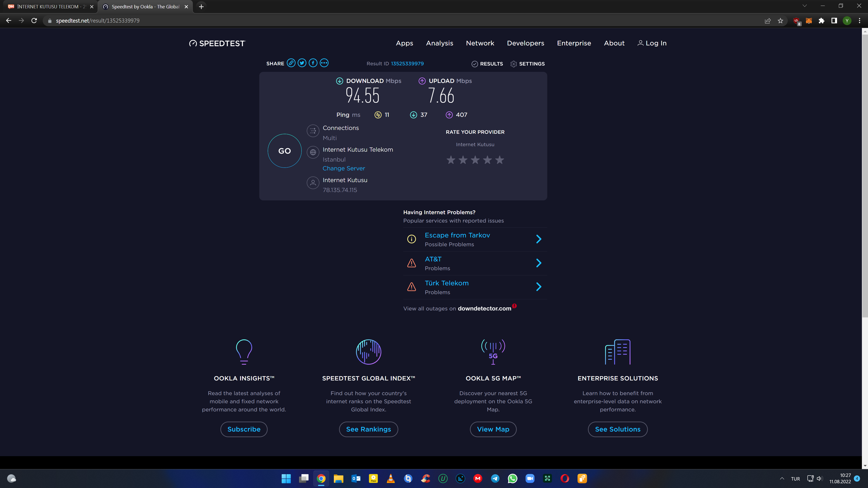
Task: Open VLC from the taskbar
Action: pos(391,479)
